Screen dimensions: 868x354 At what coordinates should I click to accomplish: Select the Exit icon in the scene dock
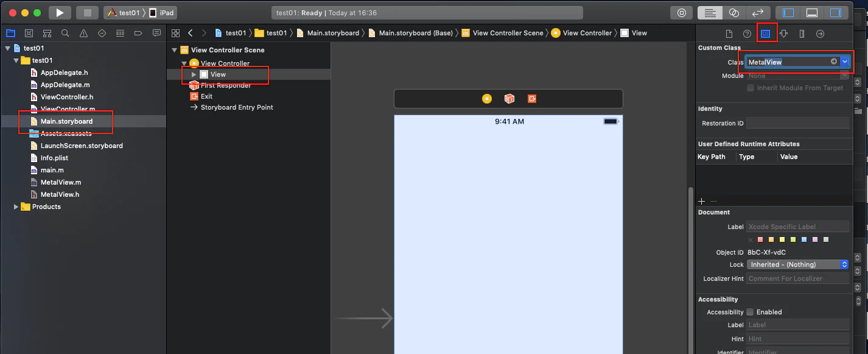(x=532, y=99)
